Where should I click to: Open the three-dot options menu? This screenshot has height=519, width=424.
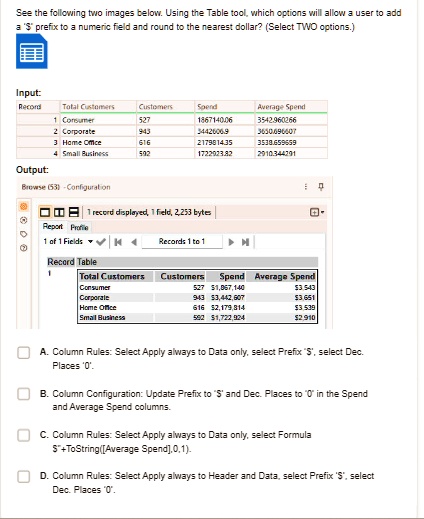(x=306, y=187)
